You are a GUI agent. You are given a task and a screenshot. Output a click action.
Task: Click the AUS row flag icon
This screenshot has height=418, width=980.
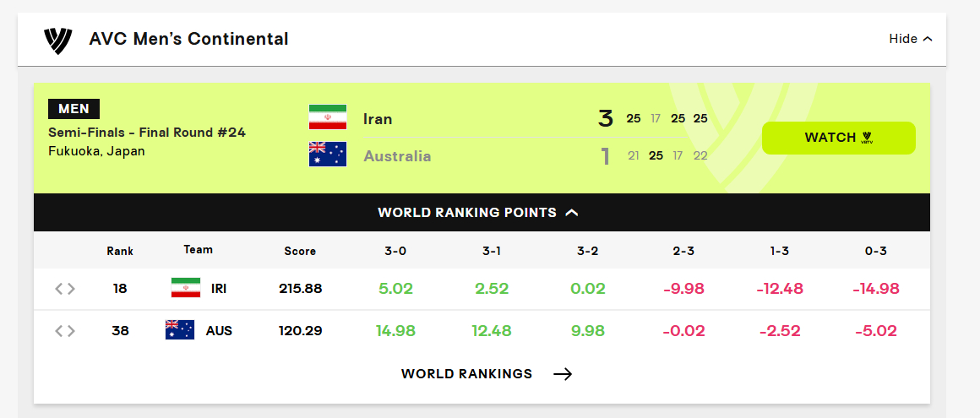tap(180, 330)
